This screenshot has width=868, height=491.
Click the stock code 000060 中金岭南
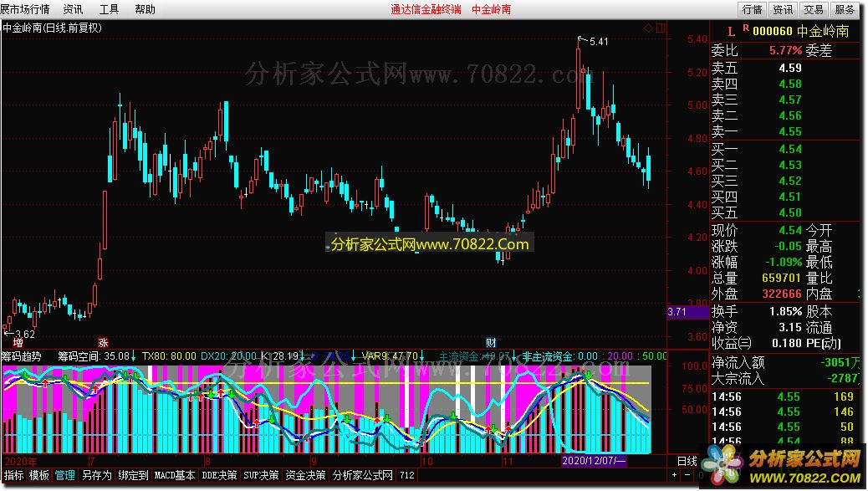coord(800,31)
